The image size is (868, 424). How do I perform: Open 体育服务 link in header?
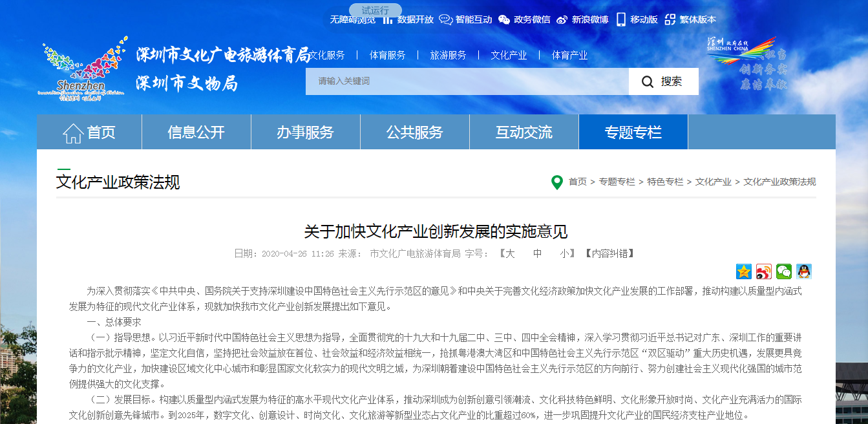click(x=387, y=55)
